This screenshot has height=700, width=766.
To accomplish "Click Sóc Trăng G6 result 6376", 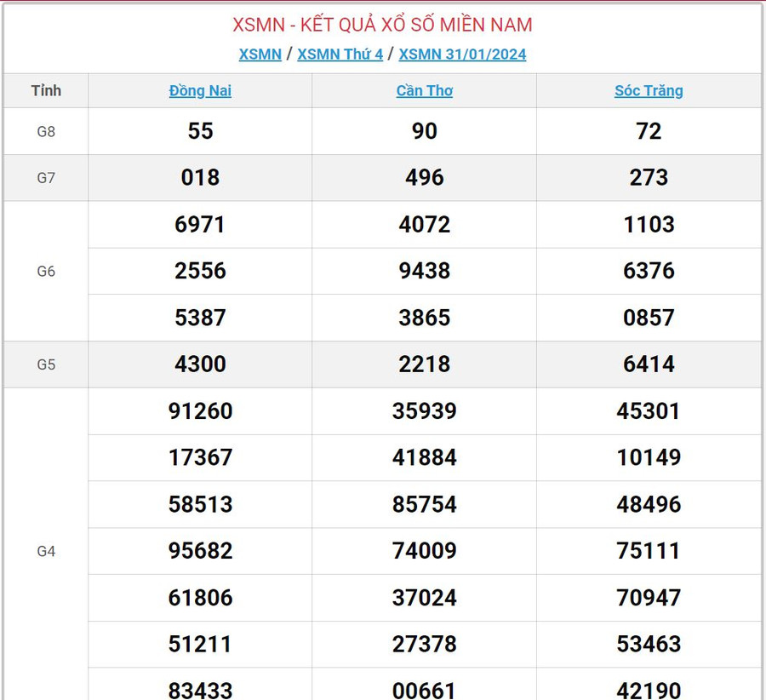I will (649, 271).
